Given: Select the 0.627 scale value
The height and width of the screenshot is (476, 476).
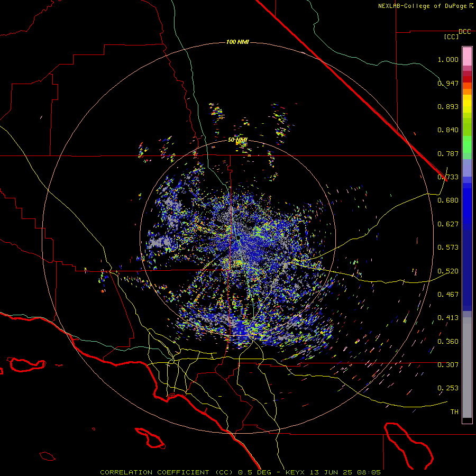Looking at the screenshot, I should tap(448, 224).
